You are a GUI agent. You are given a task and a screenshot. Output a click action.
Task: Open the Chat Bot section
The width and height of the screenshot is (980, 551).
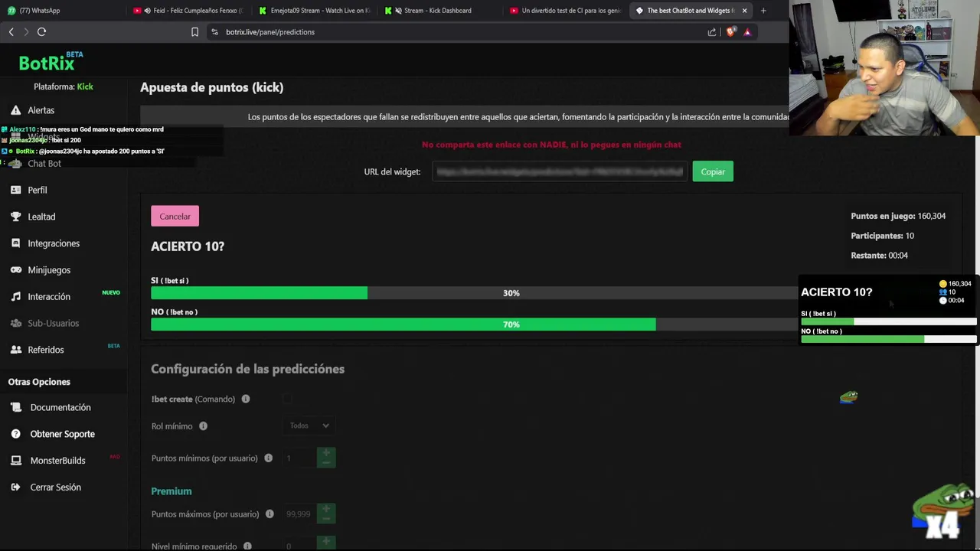point(44,164)
